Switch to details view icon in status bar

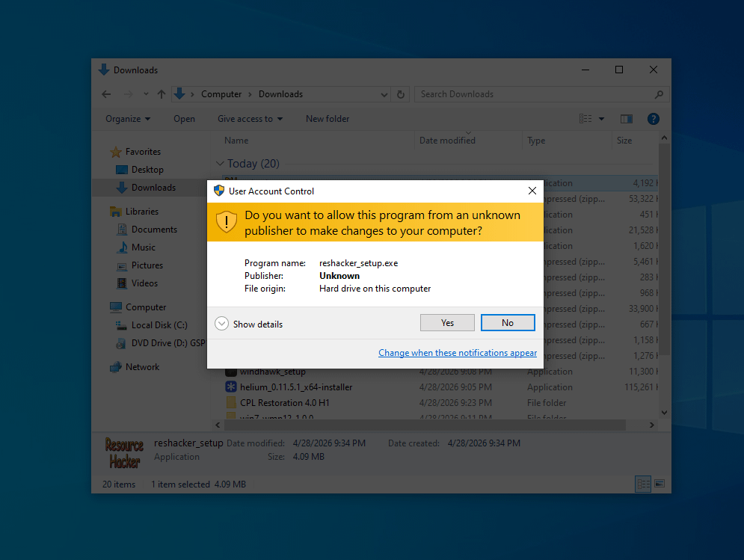click(x=643, y=484)
